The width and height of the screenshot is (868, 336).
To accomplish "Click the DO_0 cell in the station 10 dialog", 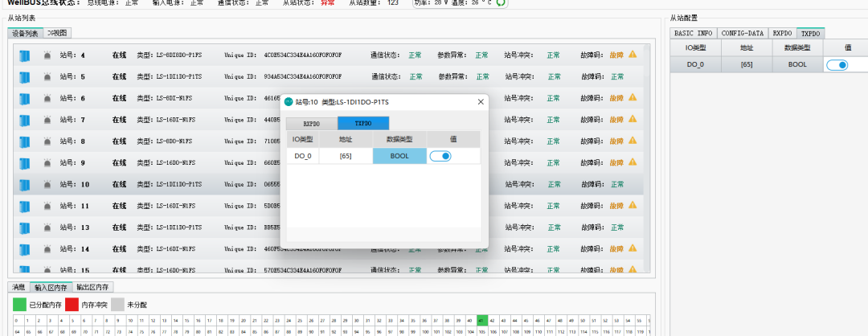I will coord(303,156).
